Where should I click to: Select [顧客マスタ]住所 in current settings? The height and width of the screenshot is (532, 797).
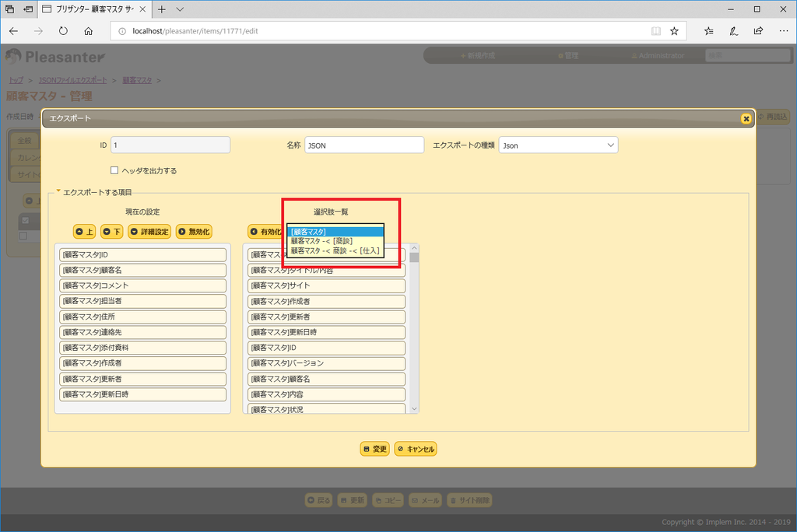pos(143,317)
